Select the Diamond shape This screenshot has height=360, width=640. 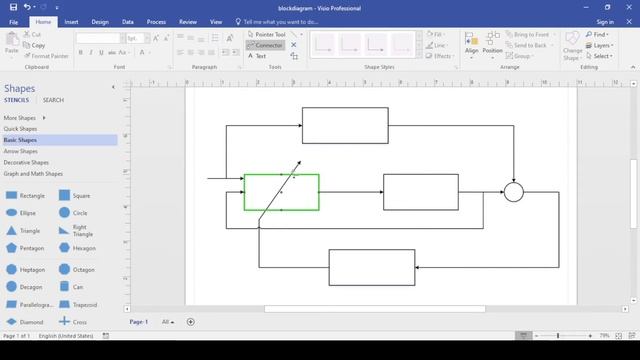pos(24,322)
